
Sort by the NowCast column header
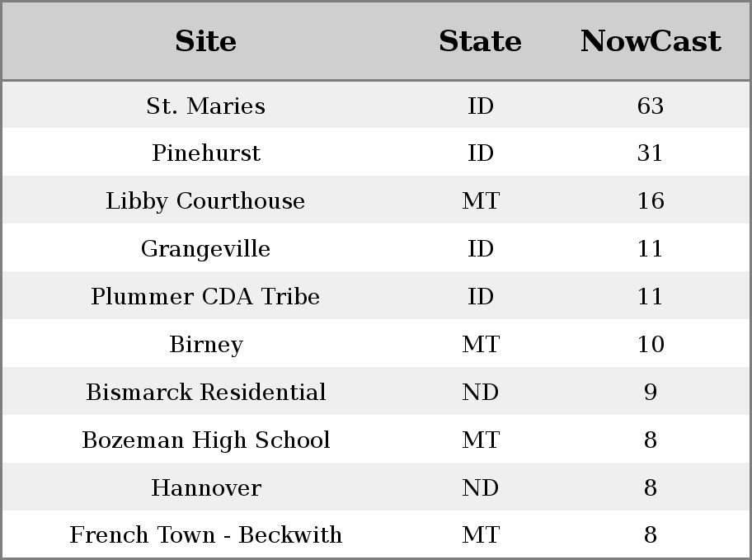coord(651,40)
